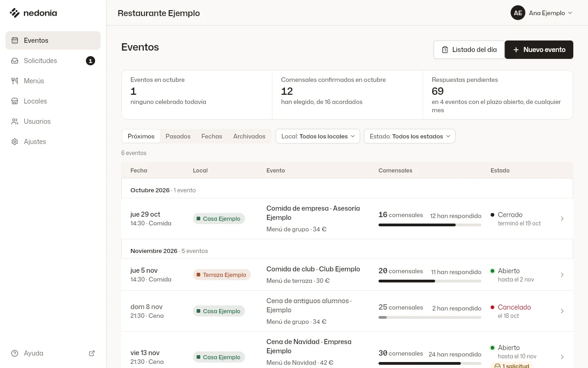Click the Nuevo evento button

pos(539,50)
